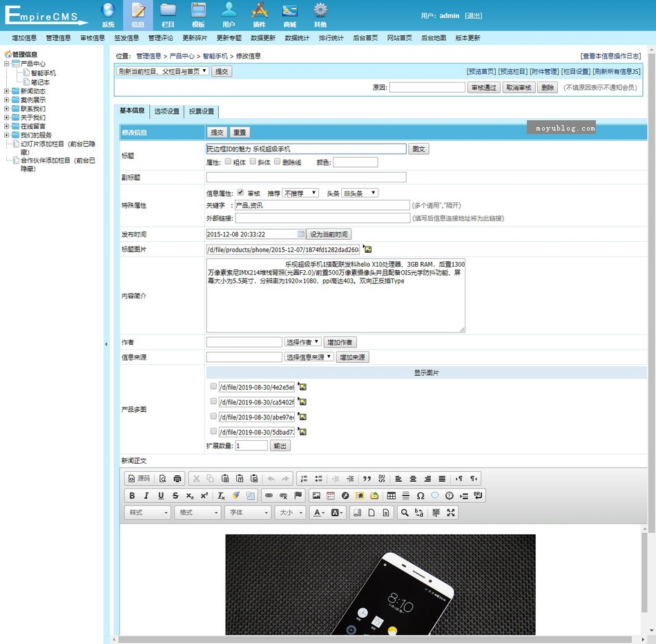The height and width of the screenshot is (644, 656).
Task: Open the 选择信息来源 dropdown
Action: click(x=309, y=357)
